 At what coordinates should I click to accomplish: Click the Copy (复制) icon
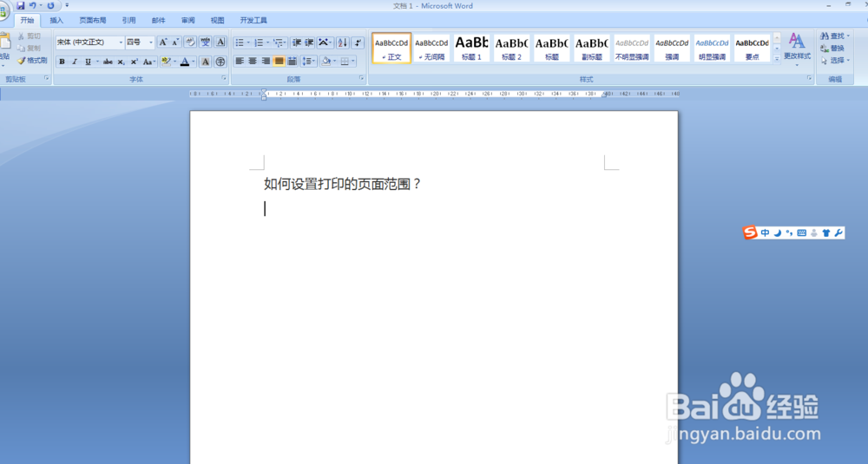pyautogui.click(x=22, y=48)
